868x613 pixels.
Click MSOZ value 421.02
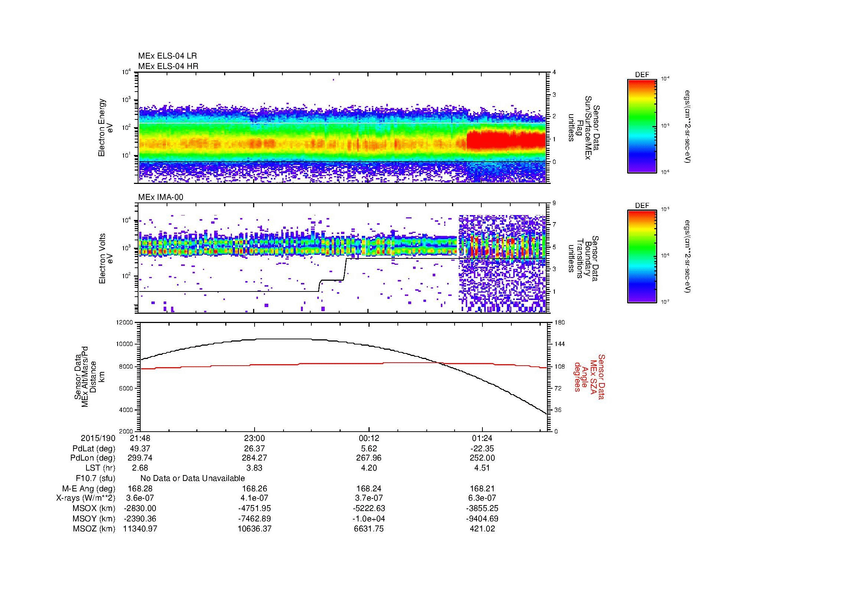pyautogui.click(x=483, y=529)
